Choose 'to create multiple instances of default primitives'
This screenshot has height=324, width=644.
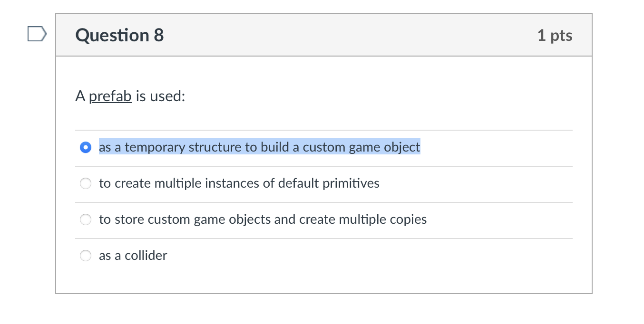[x=85, y=183]
